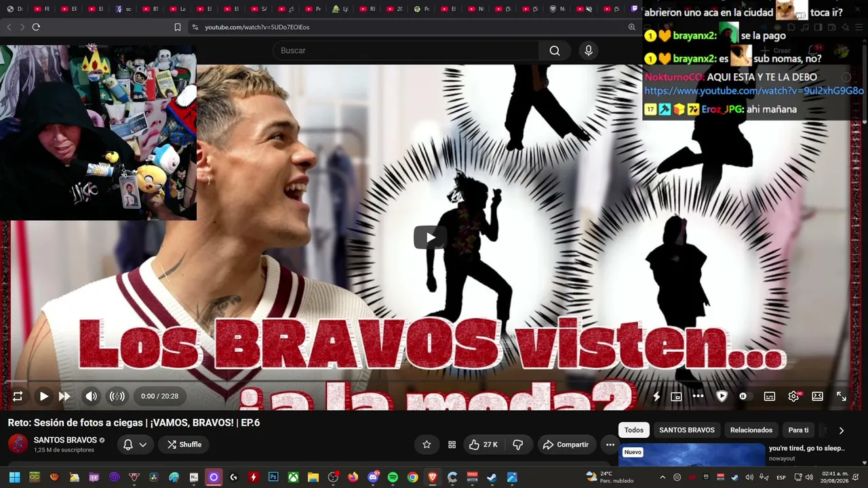Focus the Buscar search field
The height and width of the screenshot is (488, 868).
pos(406,51)
